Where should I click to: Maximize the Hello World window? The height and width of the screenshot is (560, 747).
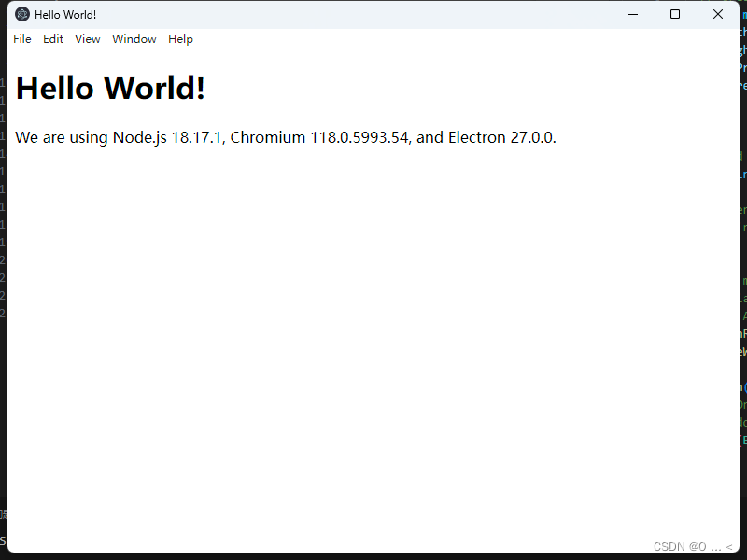tap(675, 14)
